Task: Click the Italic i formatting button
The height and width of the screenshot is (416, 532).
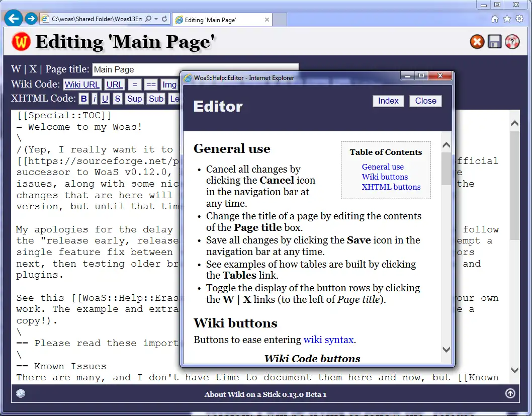Action: pos(95,99)
